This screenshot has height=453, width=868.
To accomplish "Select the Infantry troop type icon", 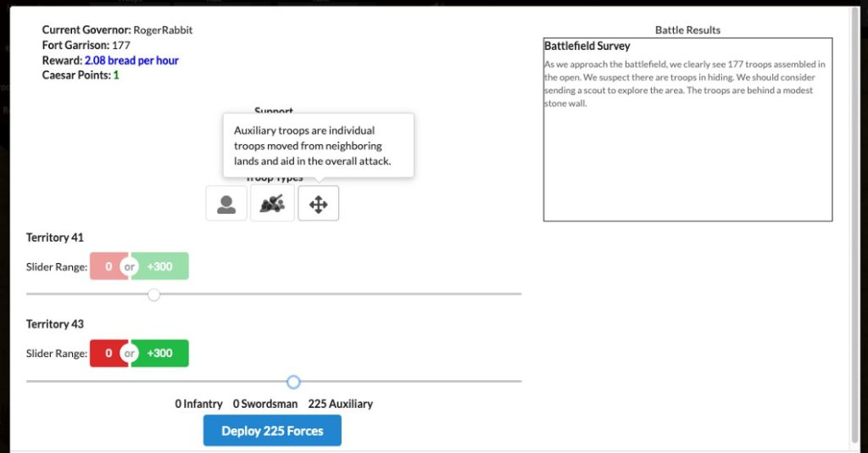I will pos(226,204).
